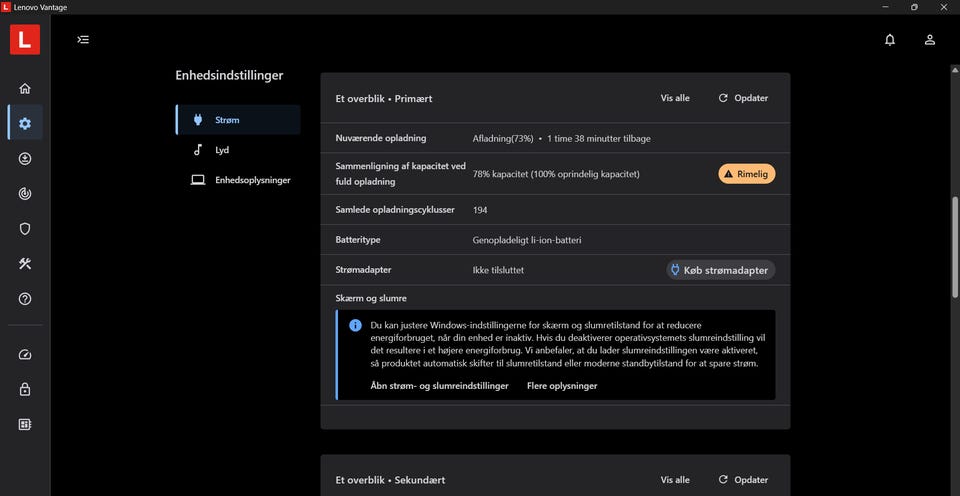Click Genopladeligt li-ion-batteri text
Viewport: 960px width, 496px height.
pyautogui.click(x=527, y=240)
